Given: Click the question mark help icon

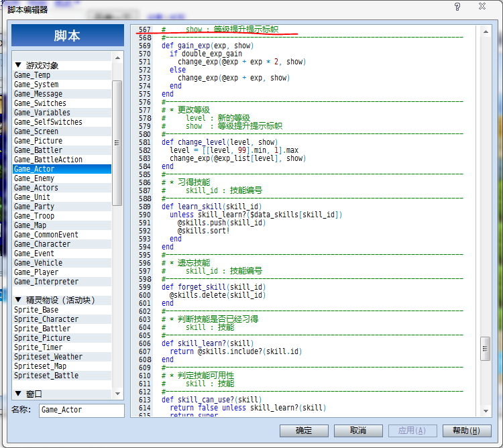Looking at the screenshot, I should pos(457,7).
